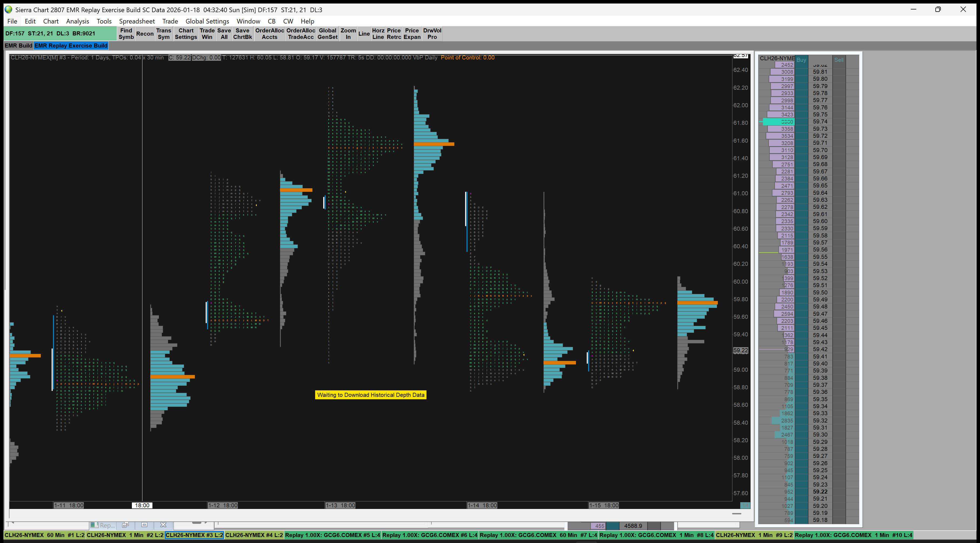Open Replay GCG6.COMEX #5 chart tab
Image resolution: width=980 pixels, height=543 pixels.
[332, 535]
